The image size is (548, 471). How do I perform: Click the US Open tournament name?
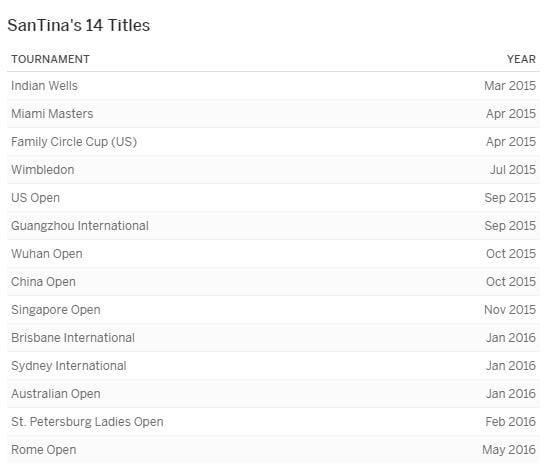(35, 198)
